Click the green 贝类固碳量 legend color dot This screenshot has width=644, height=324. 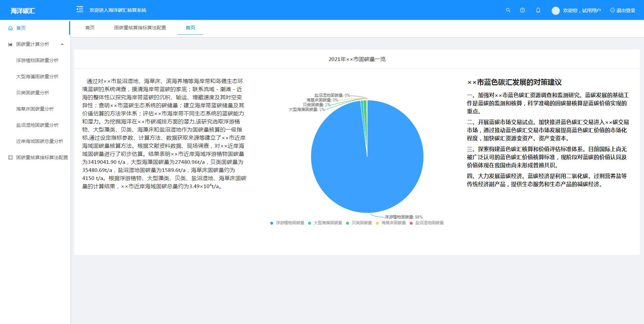pyautogui.click(x=348, y=223)
